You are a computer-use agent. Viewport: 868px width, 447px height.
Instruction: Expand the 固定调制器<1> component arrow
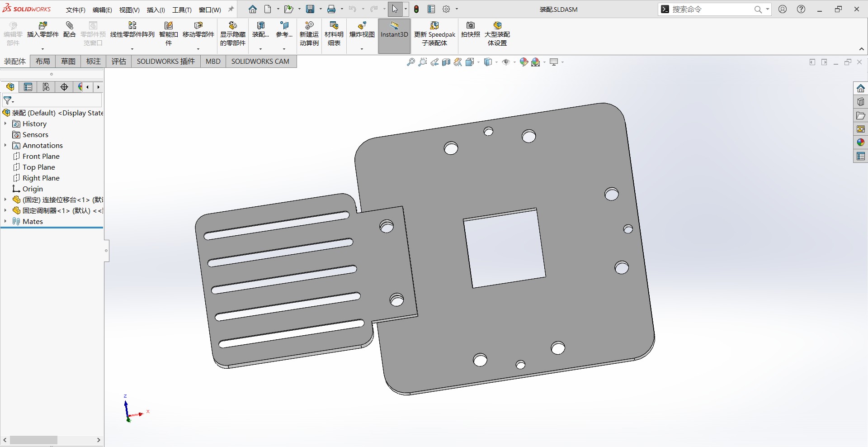tap(5, 210)
